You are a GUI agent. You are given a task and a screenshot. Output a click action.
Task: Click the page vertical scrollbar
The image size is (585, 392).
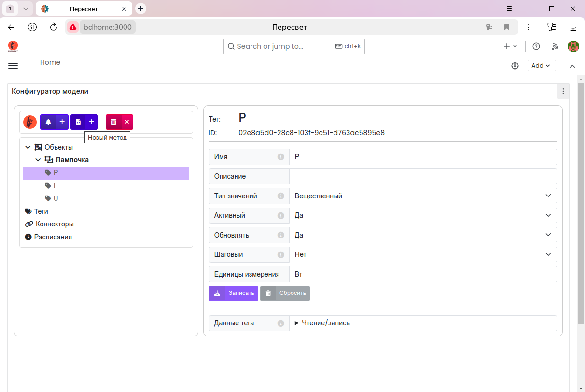(x=581, y=203)
